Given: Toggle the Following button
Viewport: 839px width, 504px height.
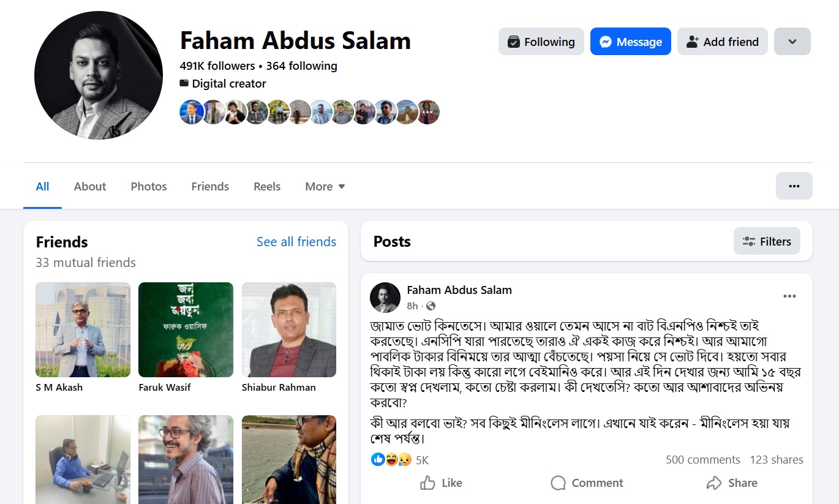Looking at the screenshot, I should click(x=541, y=42).
